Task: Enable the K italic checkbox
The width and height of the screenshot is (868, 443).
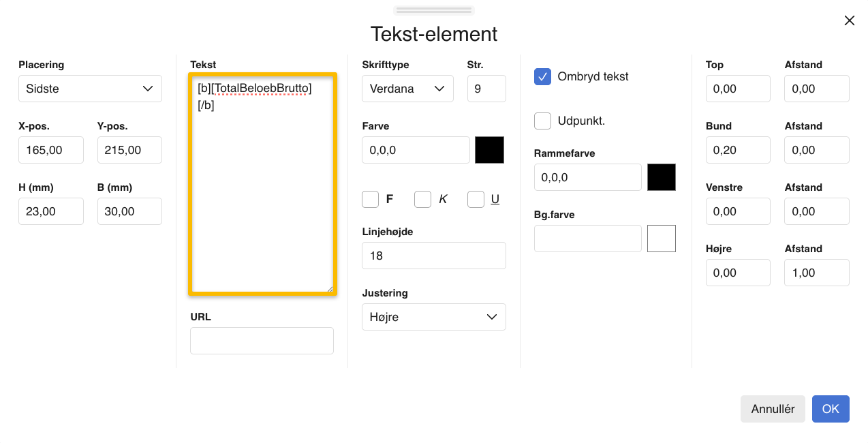Action: (x=422, y=199)
